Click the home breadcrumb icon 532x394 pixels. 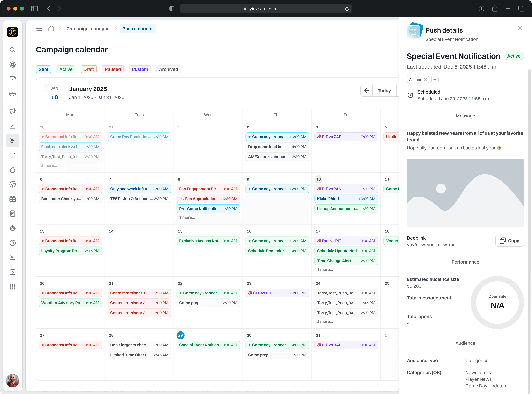51,29
